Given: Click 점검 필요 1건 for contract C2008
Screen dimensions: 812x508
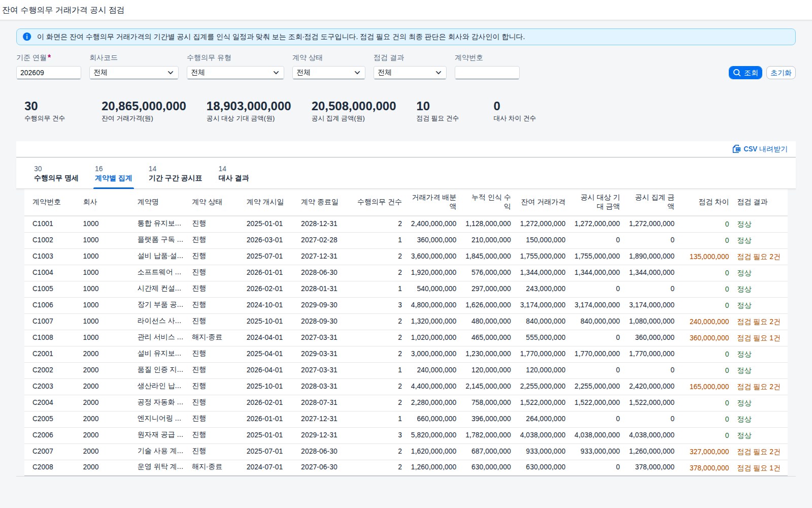Looking at the screenshot, I should (759, 468).
